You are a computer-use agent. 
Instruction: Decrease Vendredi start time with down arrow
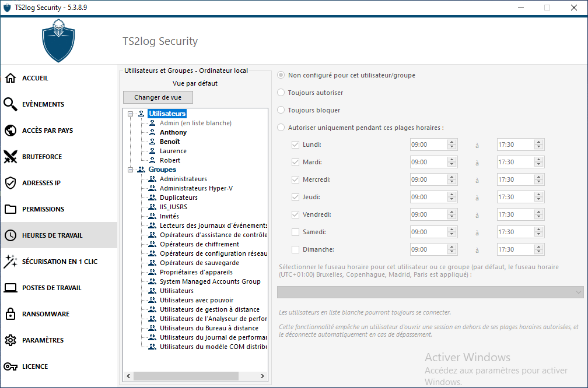click(452, 217)
